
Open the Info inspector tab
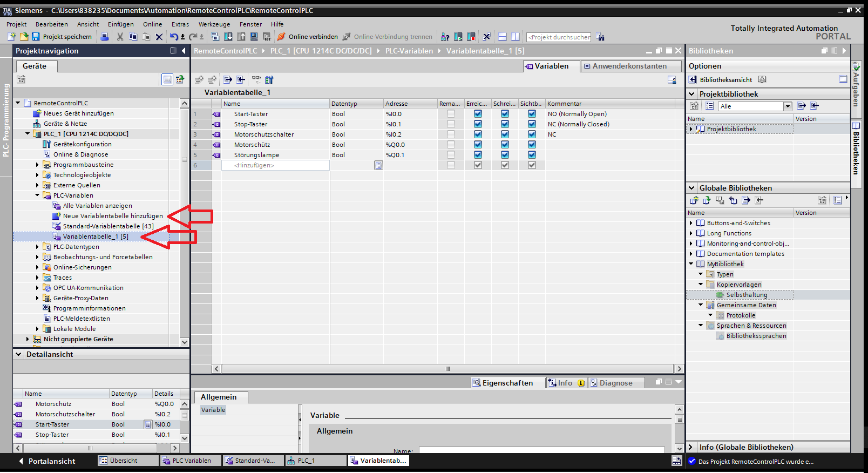(566, 383)
